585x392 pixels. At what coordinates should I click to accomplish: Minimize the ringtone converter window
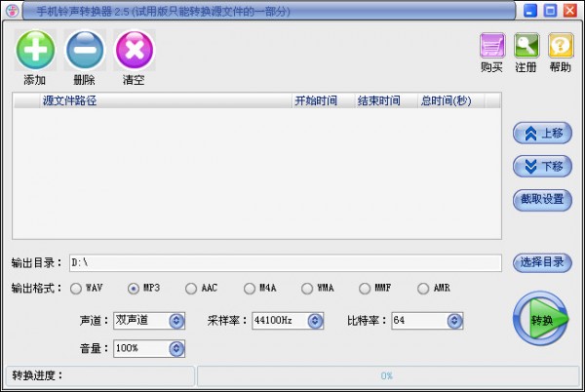pyautogui.click(x=530, y=11)
